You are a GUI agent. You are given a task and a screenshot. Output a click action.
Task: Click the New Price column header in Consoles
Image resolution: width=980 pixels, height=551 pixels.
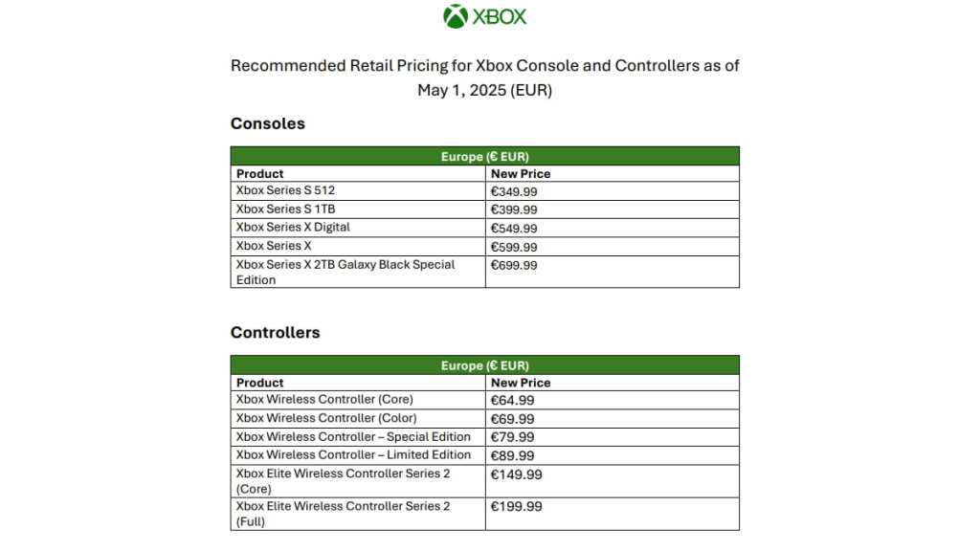521,174
